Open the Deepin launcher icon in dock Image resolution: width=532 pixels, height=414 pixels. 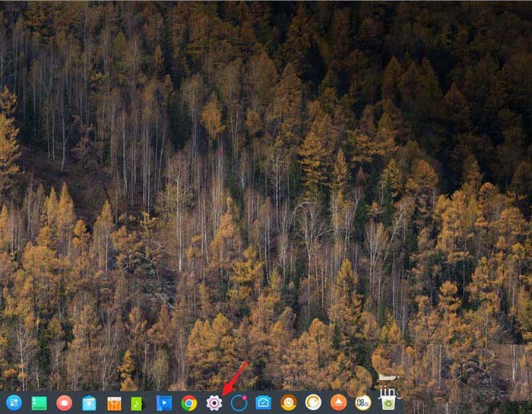[14, 403]
